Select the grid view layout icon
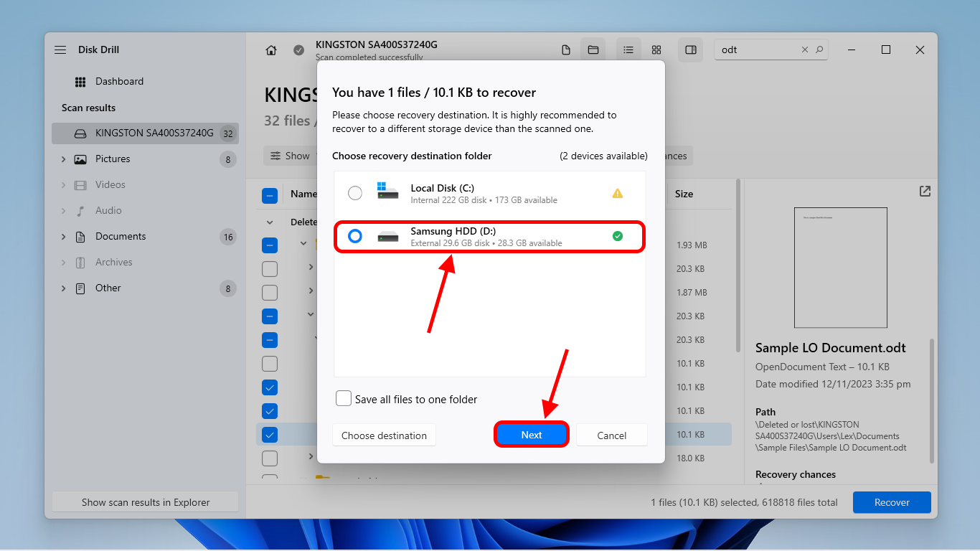Viewport: 980px width, 551px height. [x=656, y=50]
